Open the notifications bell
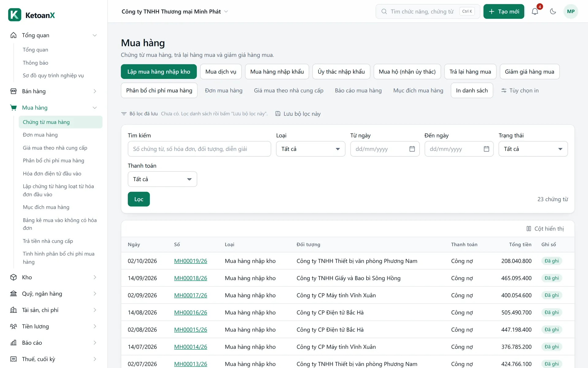Viewport: 588px width, 368px height. [x=535, y=12]
